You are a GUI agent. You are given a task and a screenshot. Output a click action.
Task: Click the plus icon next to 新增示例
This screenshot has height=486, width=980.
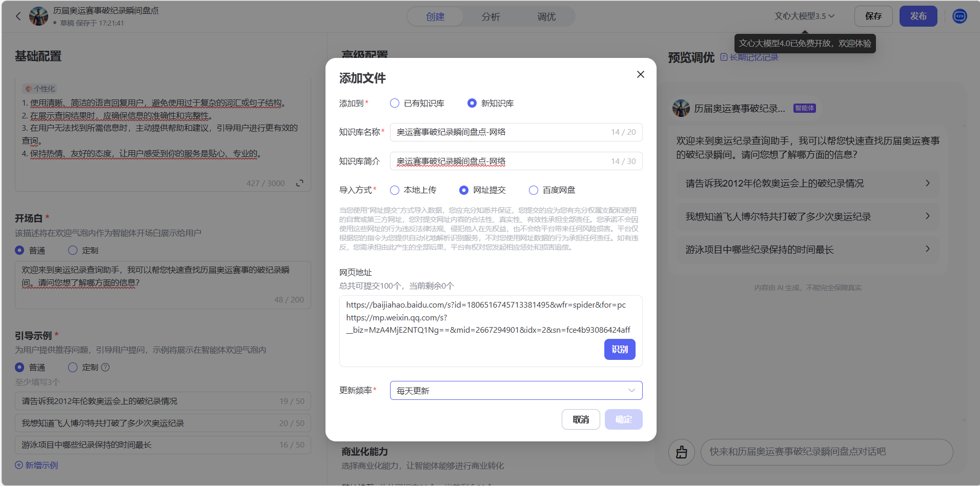click(x=19, y=465)
